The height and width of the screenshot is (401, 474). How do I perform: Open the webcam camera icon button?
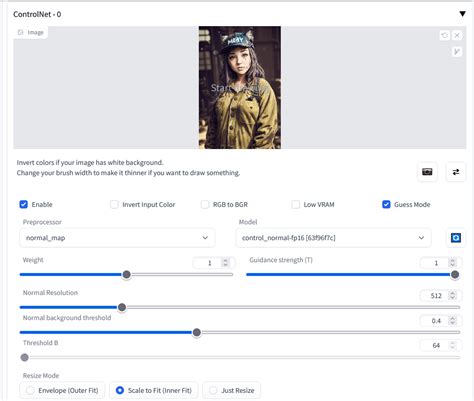click(427, 172)
